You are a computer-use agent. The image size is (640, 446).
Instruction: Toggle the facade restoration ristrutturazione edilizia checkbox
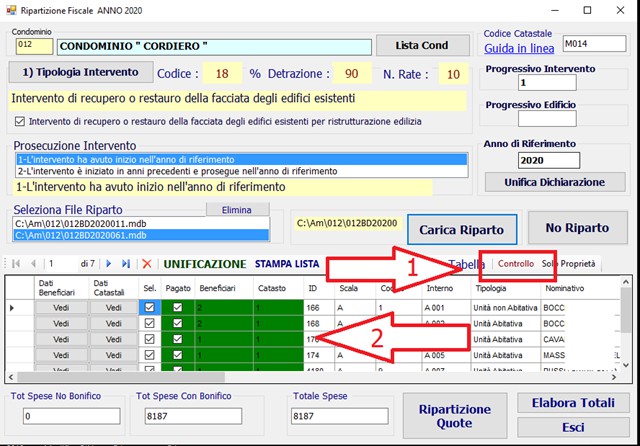pyautogui.click(x=20, y=122)
